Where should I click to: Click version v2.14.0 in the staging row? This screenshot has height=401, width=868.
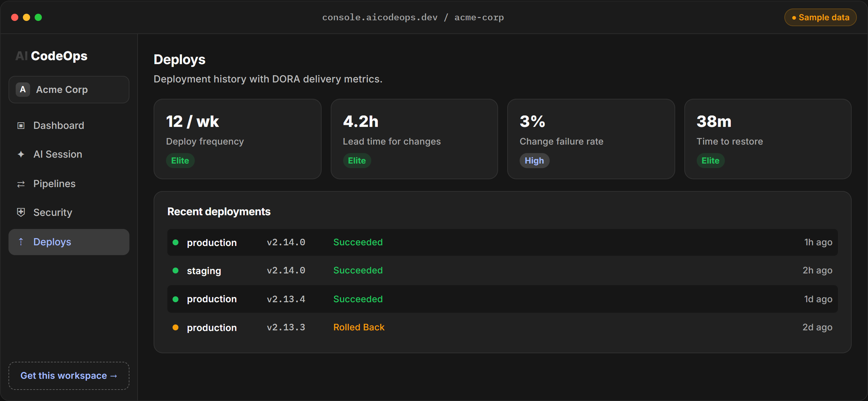tap(286, 270)
